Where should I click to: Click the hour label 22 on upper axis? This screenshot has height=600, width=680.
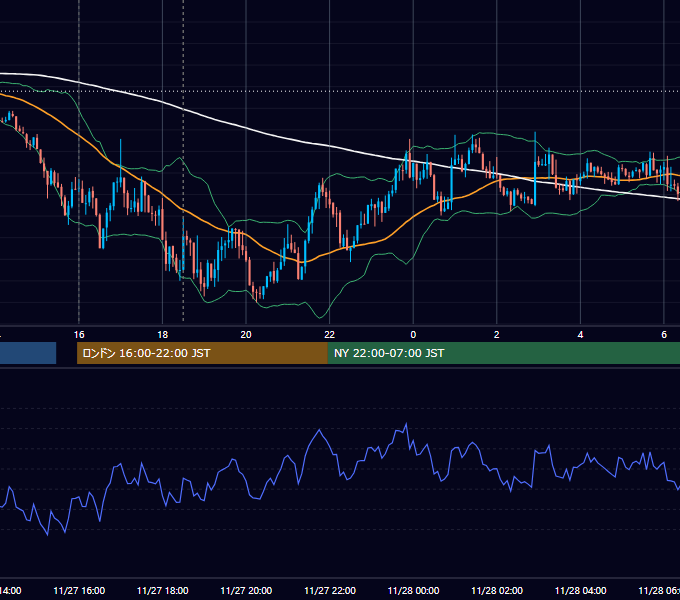point(330,335)
